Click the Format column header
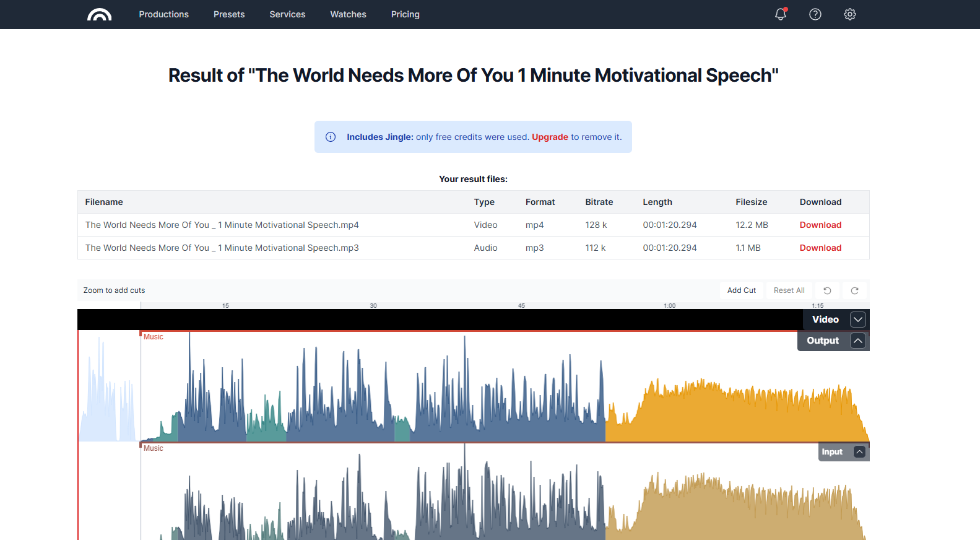This screenshot has width=980, height=540. pyautogui.click(x=540, y=202)
